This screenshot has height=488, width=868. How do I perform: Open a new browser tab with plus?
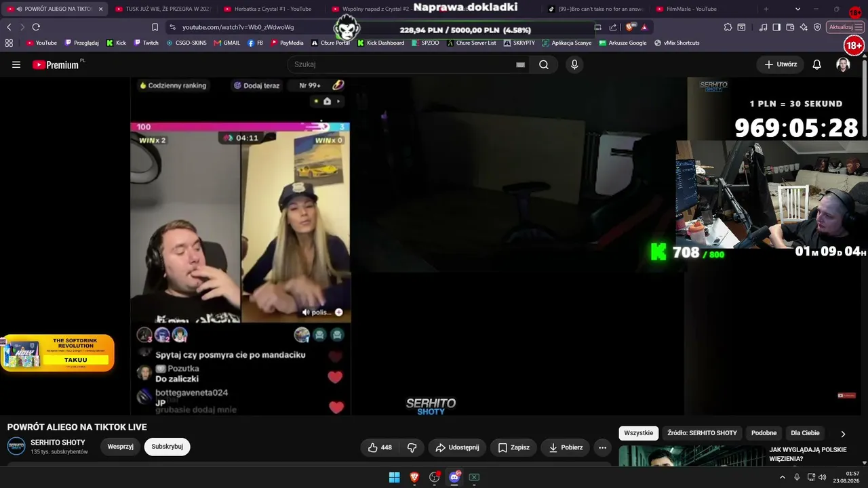[766, 9]
